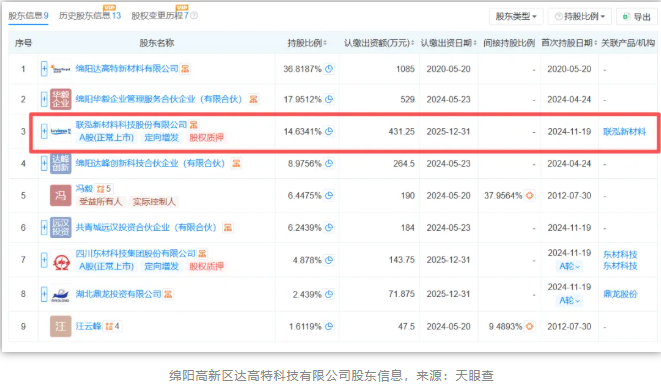Click 实际控制人 tag under 冯毅

coord(154,202)
